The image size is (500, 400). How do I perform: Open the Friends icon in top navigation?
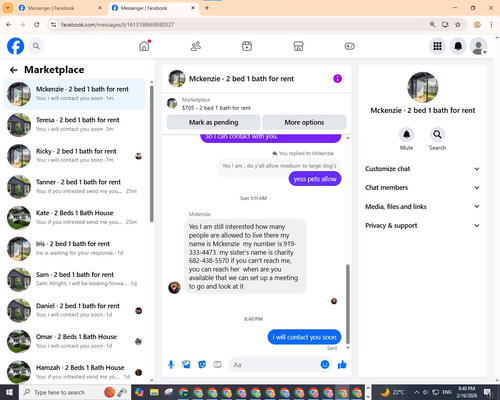pyautogui.click(x=196, y=46)
